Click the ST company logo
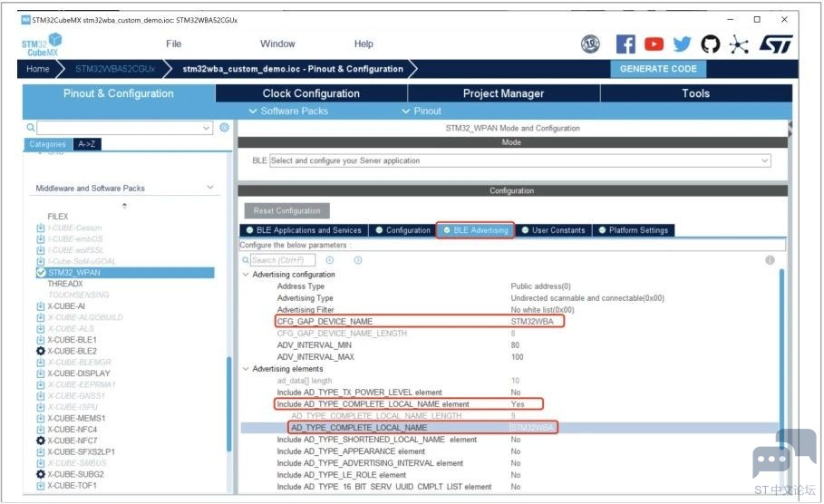Viewport: 824px width, 504px height. tap(776, 44)
